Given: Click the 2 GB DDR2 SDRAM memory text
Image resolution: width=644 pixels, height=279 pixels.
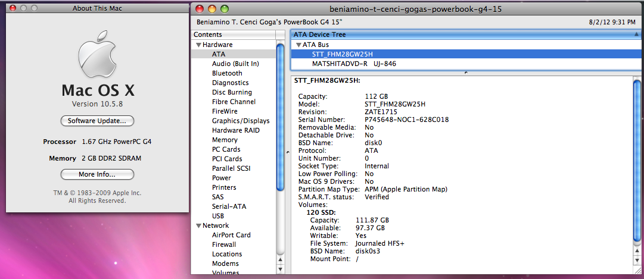Looking at the screenshot, I should [x=112, y=158].
